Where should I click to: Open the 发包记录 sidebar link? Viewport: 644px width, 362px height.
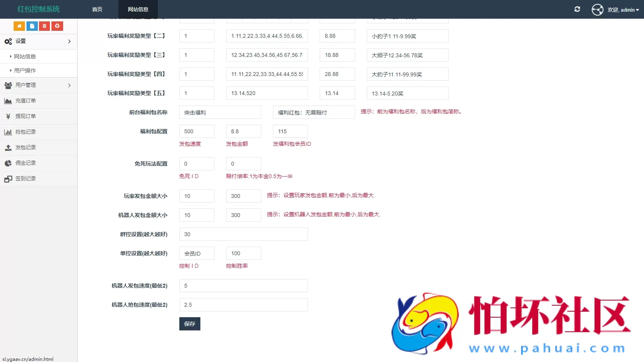click(25, 147)
